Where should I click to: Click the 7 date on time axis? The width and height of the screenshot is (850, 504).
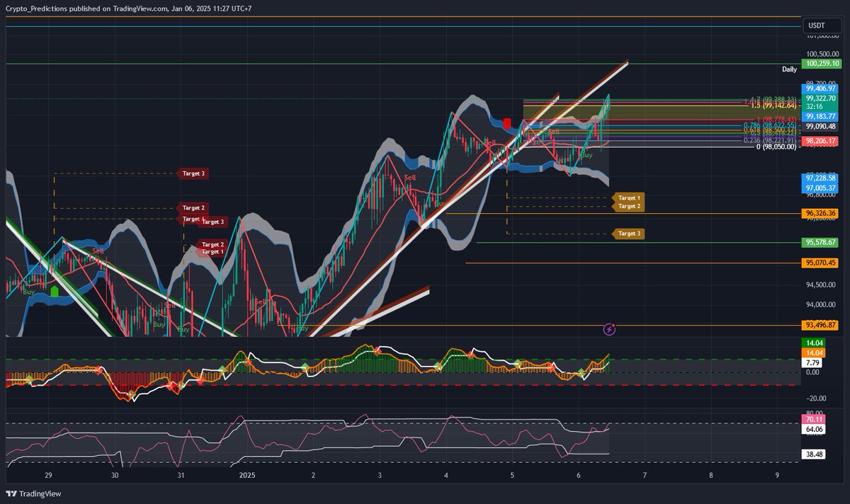[x=645, y=476]
